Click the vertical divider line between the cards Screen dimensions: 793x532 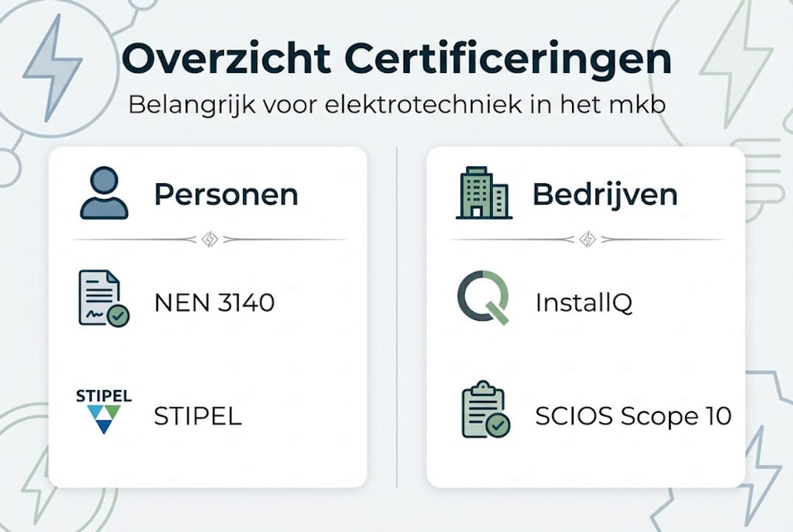[397, 318]
